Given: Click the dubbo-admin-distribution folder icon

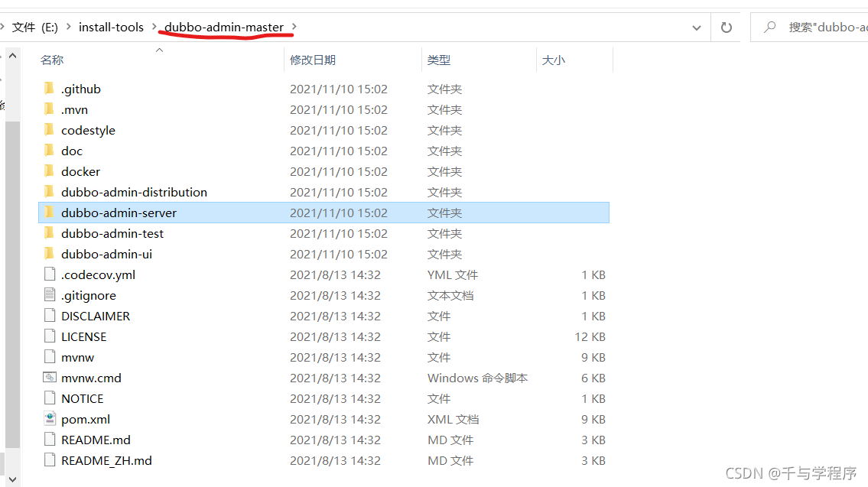Looking at the screenshot, I should [x=49, y=191].
